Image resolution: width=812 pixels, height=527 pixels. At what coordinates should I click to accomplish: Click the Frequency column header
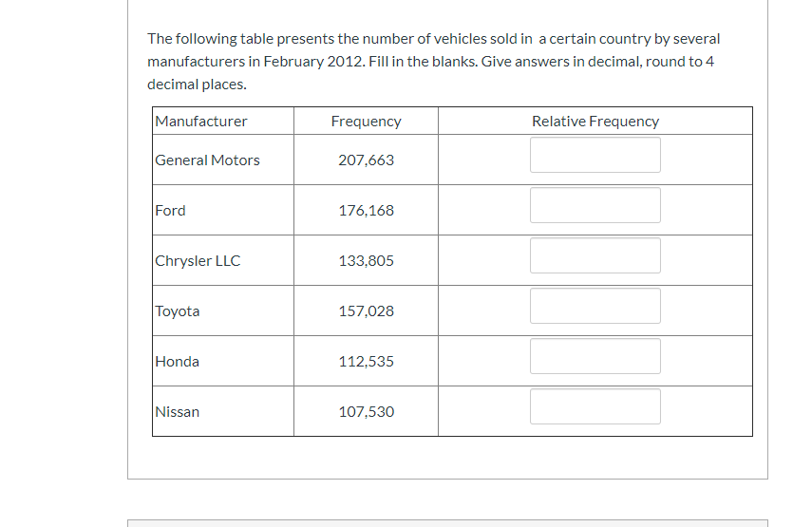tap(366, 122)
